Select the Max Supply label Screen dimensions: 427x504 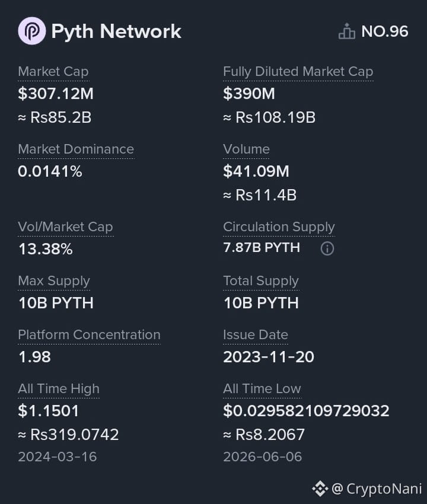coord(54,281)
